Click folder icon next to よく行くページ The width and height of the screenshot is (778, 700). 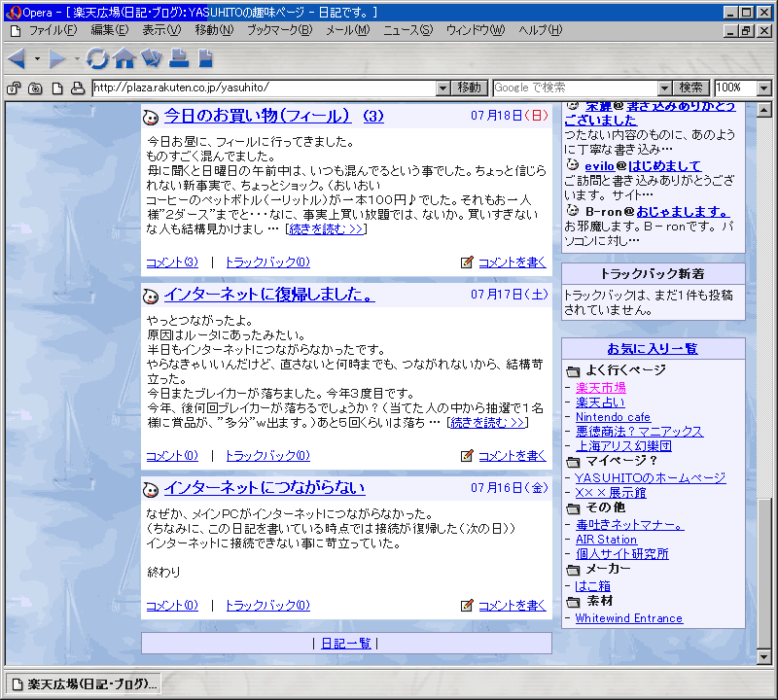573,371
